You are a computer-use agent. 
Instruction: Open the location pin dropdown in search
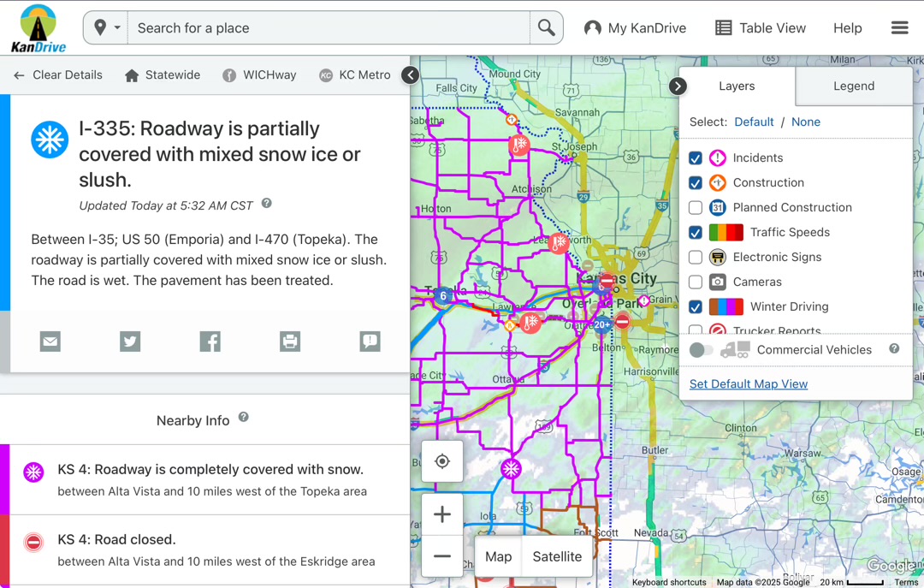pos(106,28)
